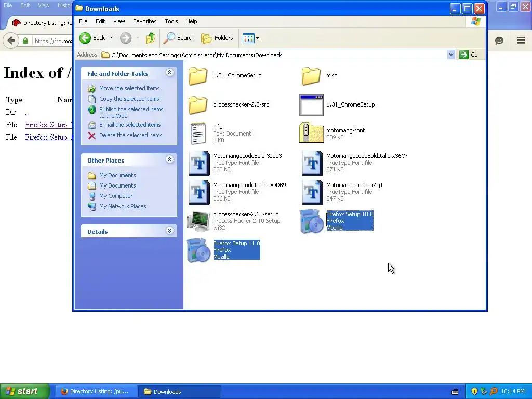This screenshot has height=399, width=532.
Task: Click the Up folder toolbar icon
Action: click(150, 38)
